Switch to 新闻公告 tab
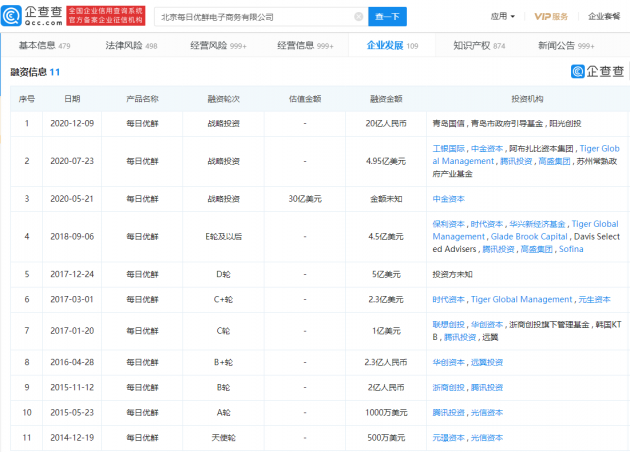The height and width of the screenshot is (452, 630). pos(566,45)
